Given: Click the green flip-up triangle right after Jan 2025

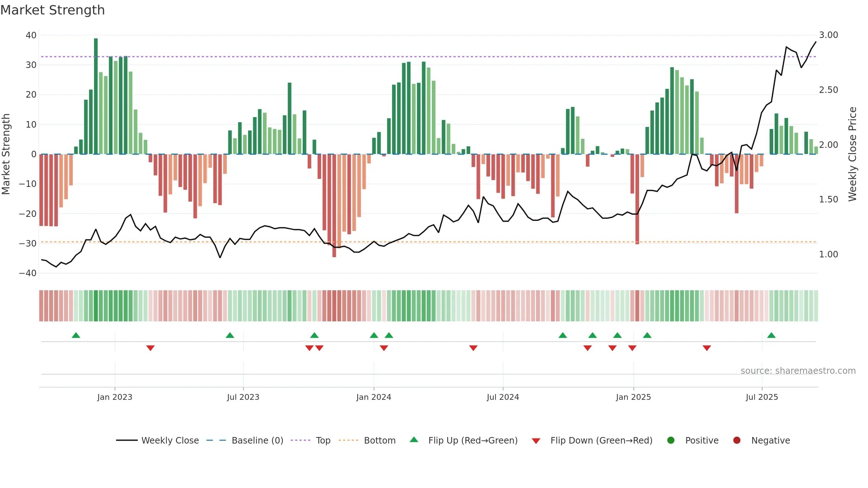Looking at the screenshot, I should click(647, 335).
